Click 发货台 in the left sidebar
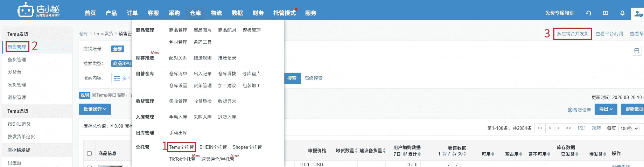 (14, 72)
